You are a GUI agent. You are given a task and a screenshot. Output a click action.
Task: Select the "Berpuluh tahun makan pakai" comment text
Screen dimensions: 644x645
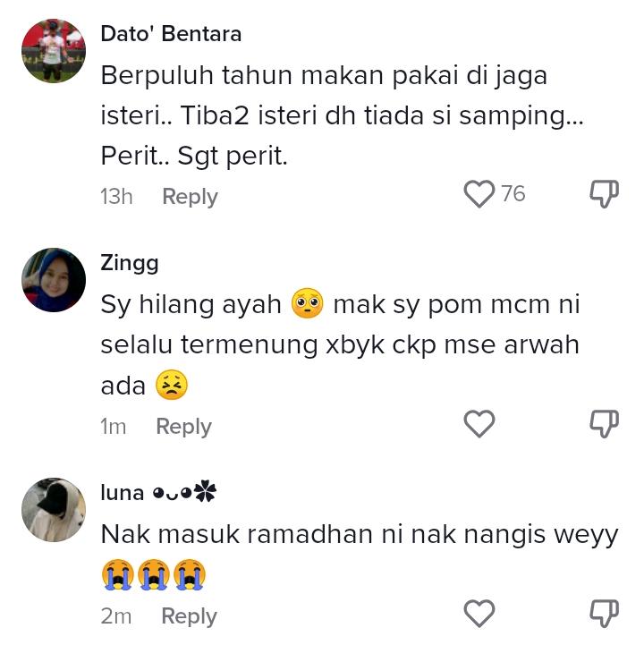pos(342,116)
